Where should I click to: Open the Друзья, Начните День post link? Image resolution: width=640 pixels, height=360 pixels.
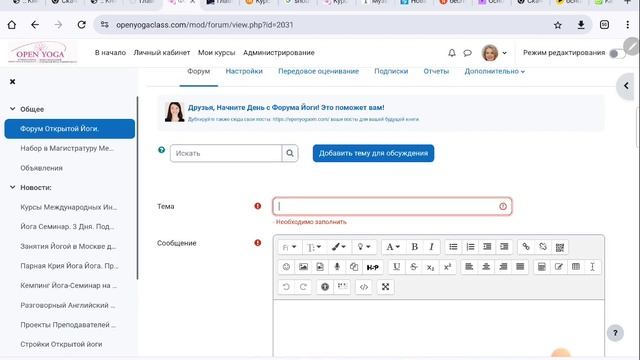click(x=286, y=108)
